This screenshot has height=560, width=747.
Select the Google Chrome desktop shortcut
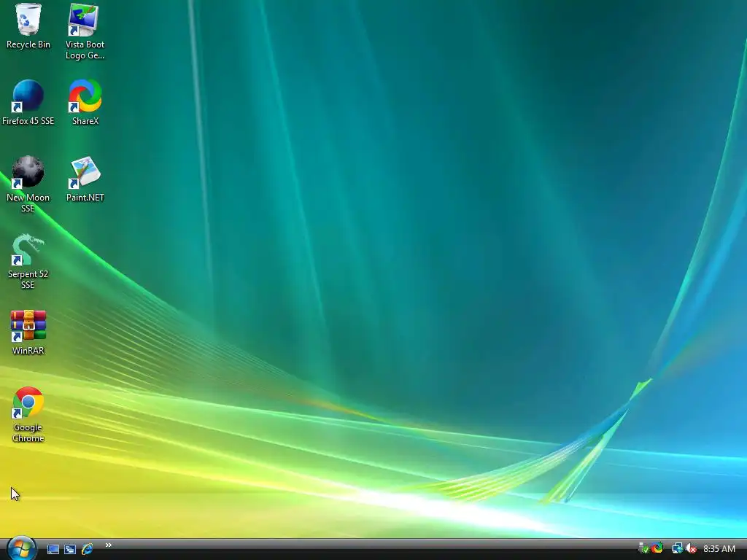click(x=28, y=414)
